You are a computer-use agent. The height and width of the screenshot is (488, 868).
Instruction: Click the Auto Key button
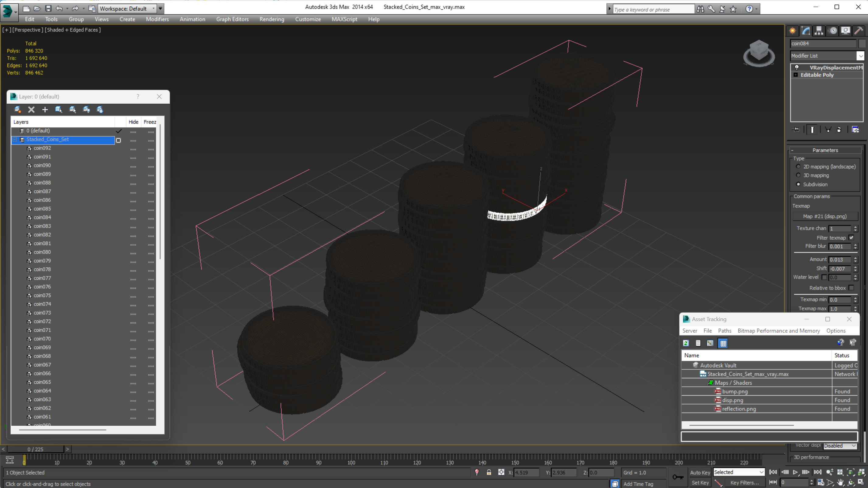pyautogui.click(x=700, y=472)
